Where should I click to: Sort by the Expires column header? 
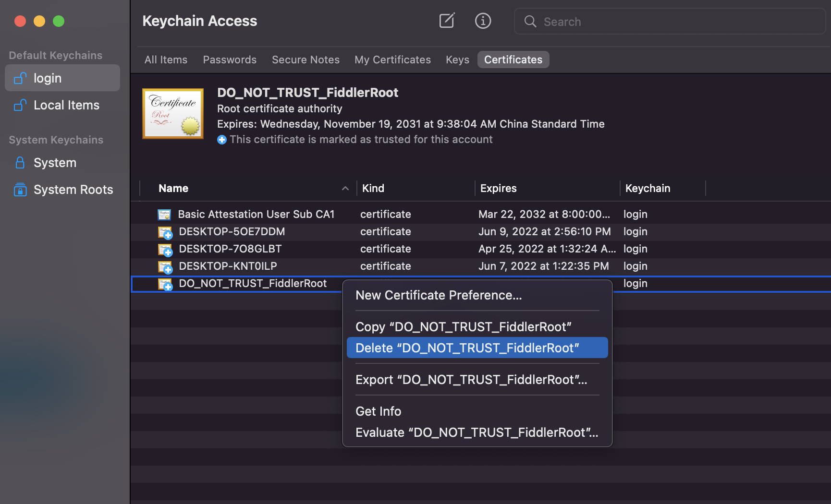[x=499, y=188]
